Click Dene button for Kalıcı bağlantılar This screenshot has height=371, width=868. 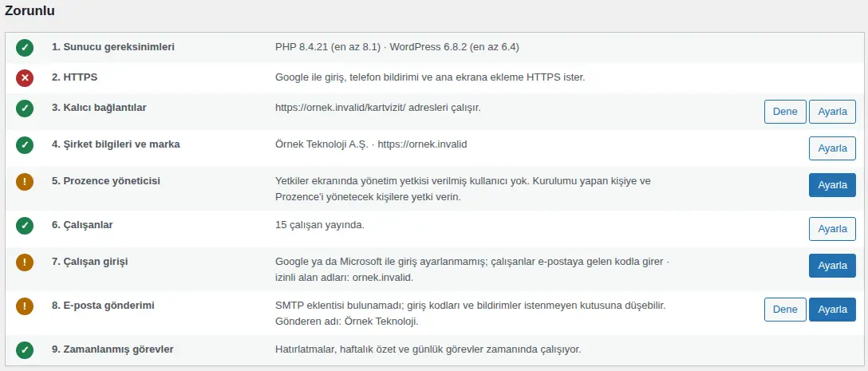pos(785,112)
